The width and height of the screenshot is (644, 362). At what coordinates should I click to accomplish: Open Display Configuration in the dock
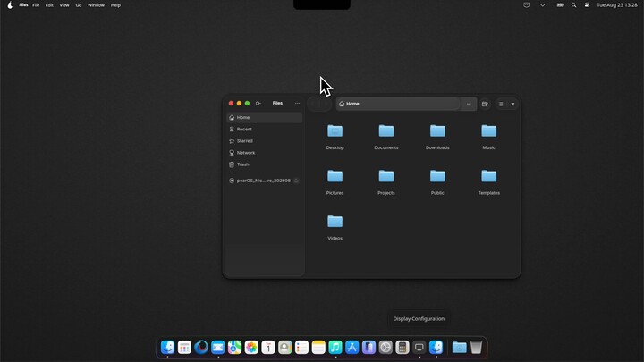coord(419,347)
